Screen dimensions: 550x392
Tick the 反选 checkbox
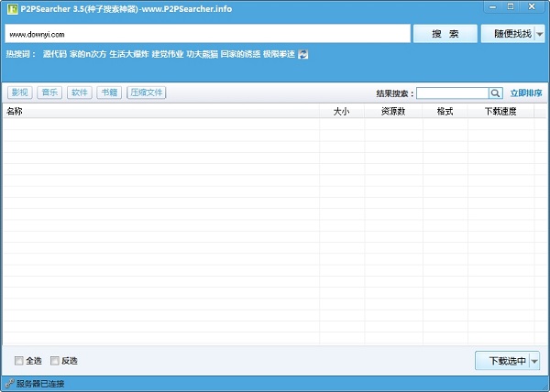[x=55, y=361]
